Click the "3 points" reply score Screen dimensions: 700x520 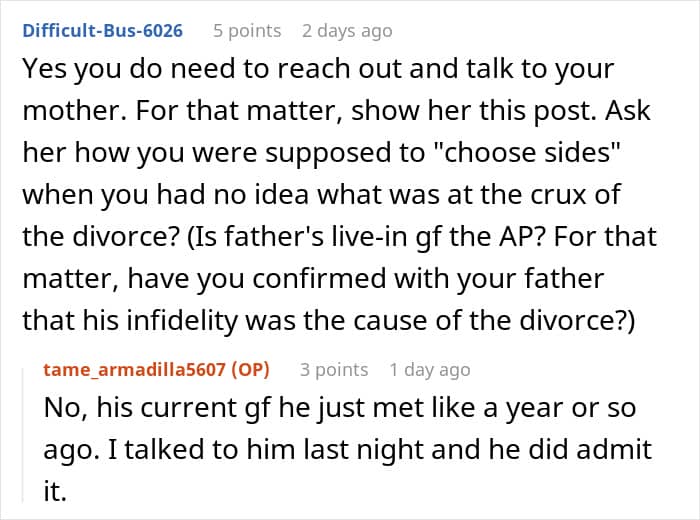click(x=334, y=369)
